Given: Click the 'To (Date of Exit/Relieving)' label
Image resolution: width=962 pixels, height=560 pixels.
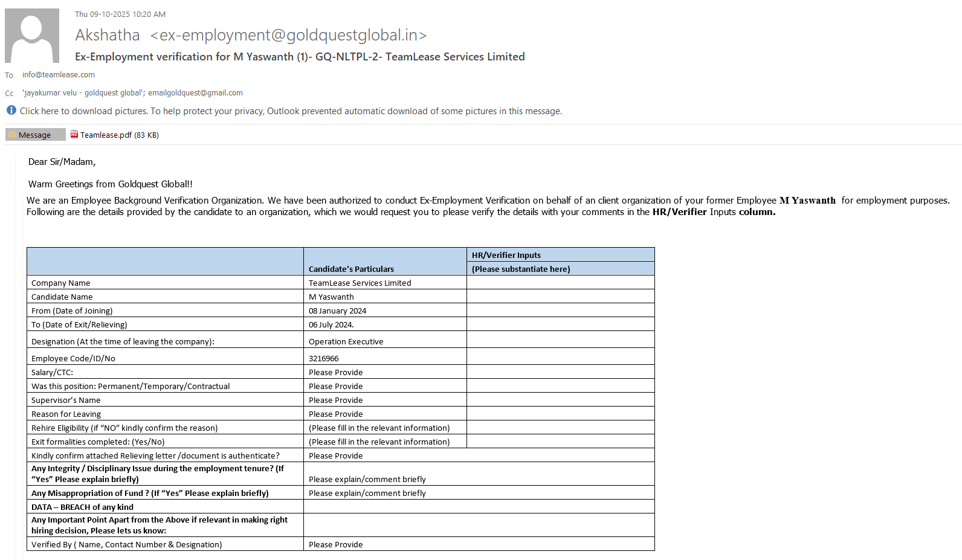Looking at the screenshot, I should [79, 324].
